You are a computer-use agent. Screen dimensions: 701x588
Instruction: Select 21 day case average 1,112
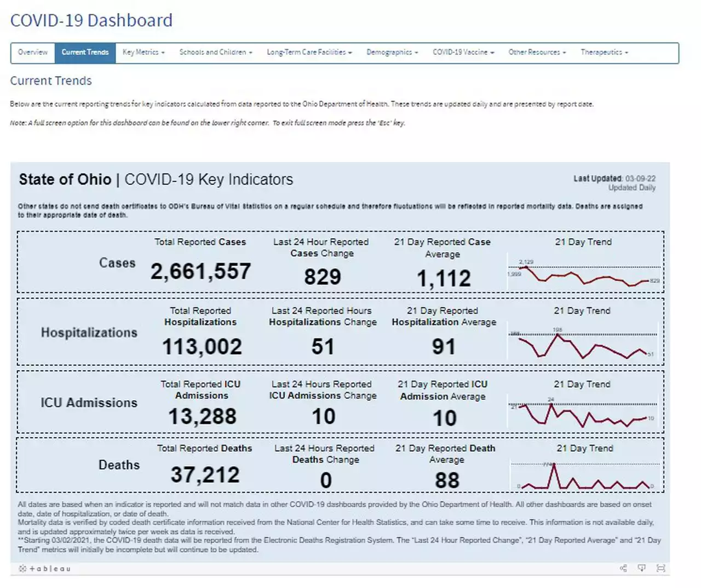point(444,278)
